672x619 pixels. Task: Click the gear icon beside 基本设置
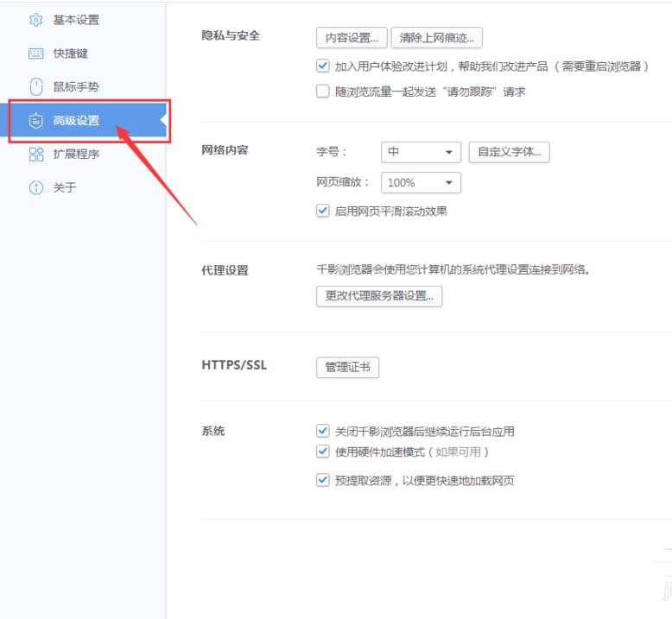click(x=35, y=20)
